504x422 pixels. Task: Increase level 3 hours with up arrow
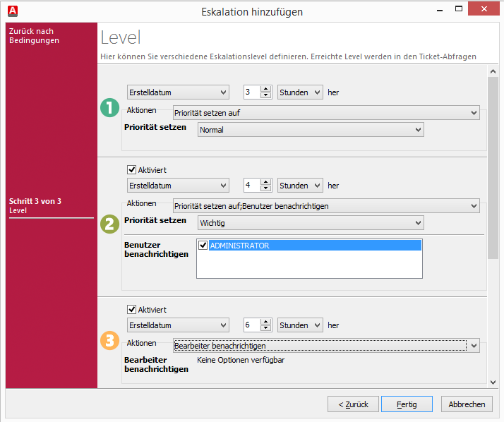tap(266, 322)
